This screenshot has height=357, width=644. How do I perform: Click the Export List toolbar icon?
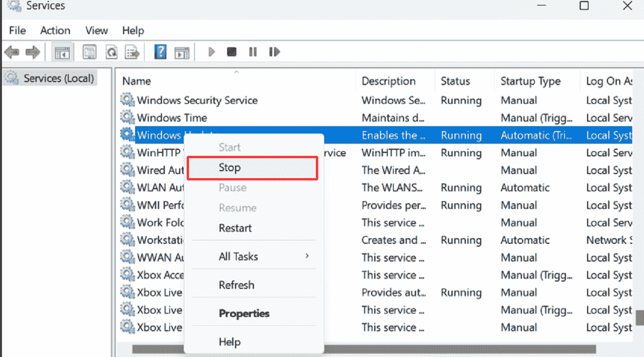132,52
